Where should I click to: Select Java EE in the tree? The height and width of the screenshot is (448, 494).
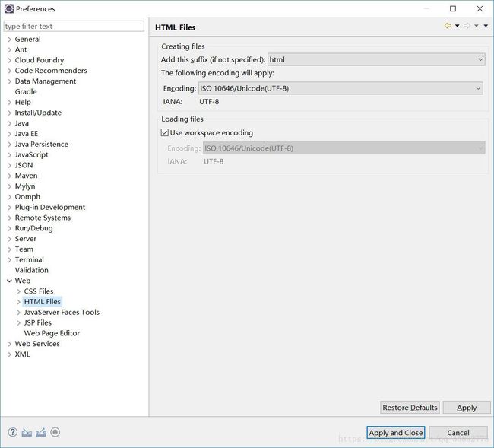tap(27, 134)
